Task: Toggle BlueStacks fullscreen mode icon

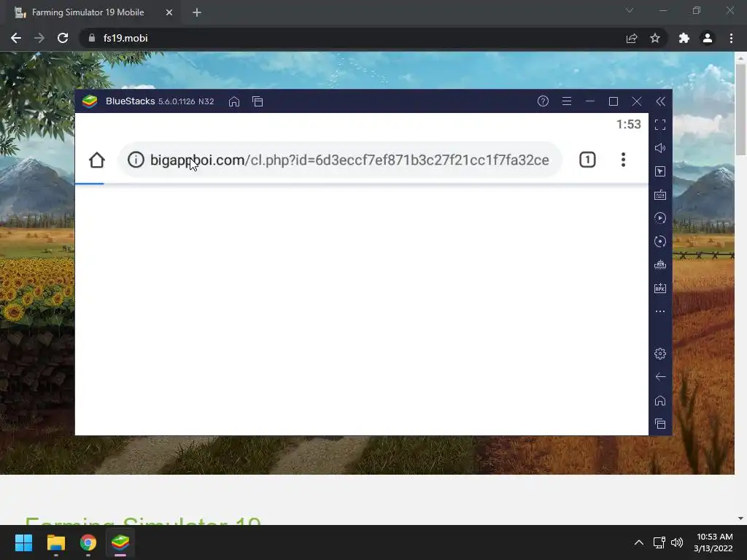Action: (659, 125)
